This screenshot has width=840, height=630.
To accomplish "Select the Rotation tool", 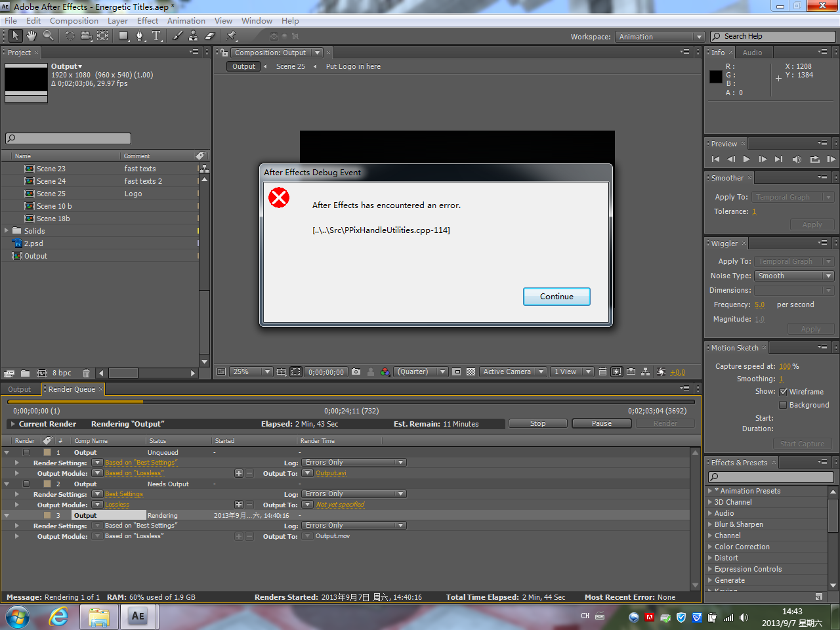I will click(70, 36).
